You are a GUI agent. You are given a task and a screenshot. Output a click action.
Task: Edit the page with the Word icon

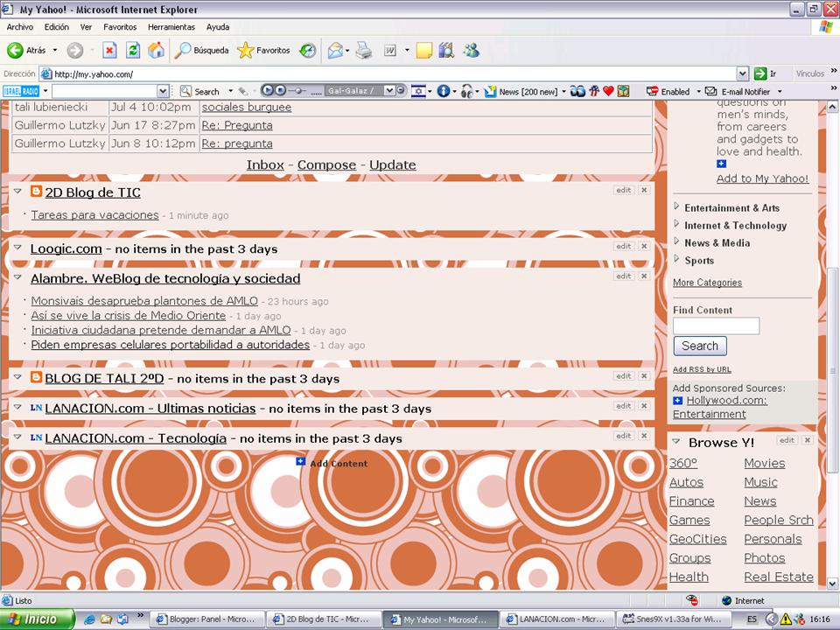coord(390,51)
